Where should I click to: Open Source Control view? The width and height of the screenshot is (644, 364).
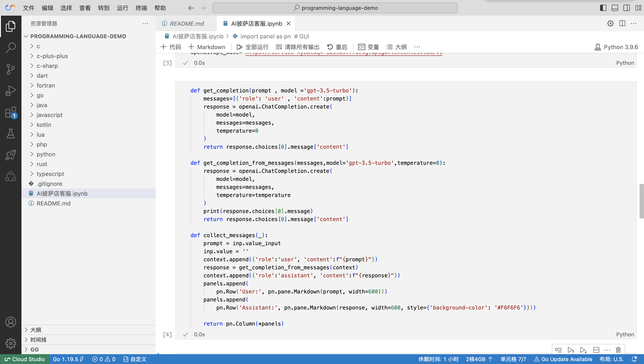[x=11, y=69]
